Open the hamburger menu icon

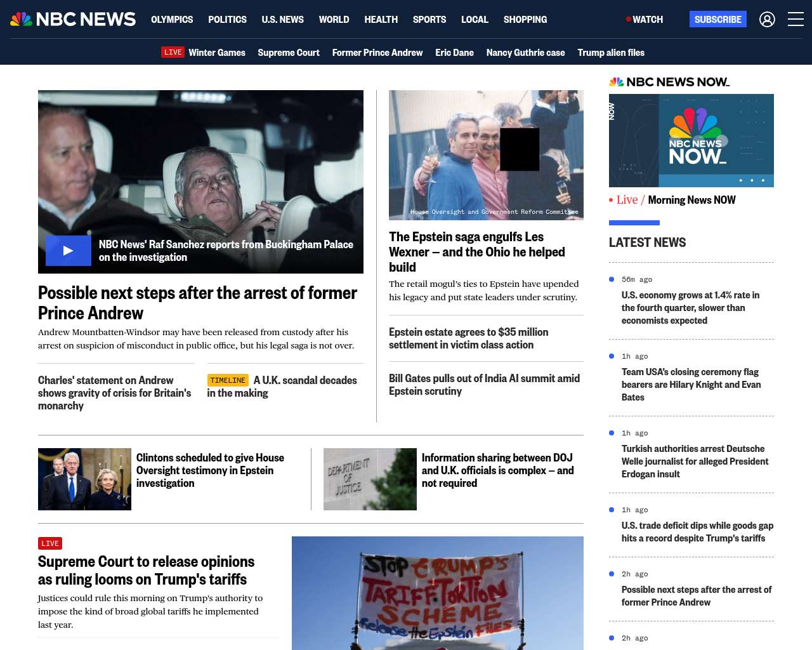[x=796, y=20]
